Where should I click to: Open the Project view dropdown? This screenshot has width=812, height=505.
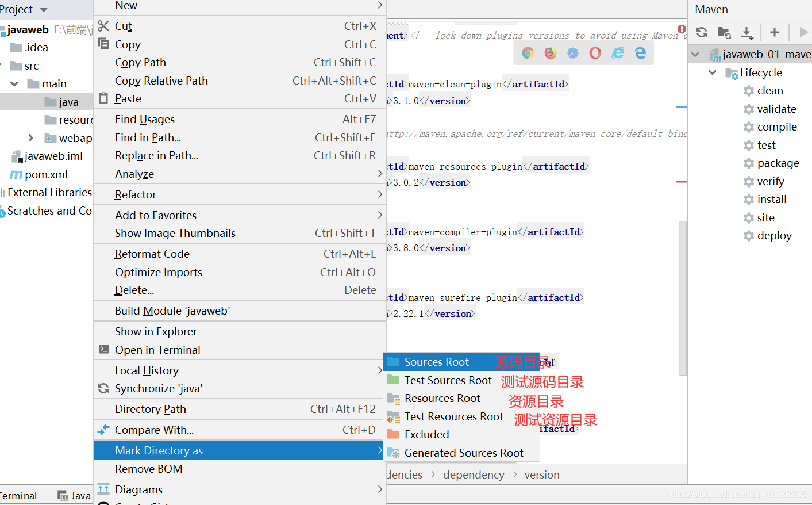point(44,10)
